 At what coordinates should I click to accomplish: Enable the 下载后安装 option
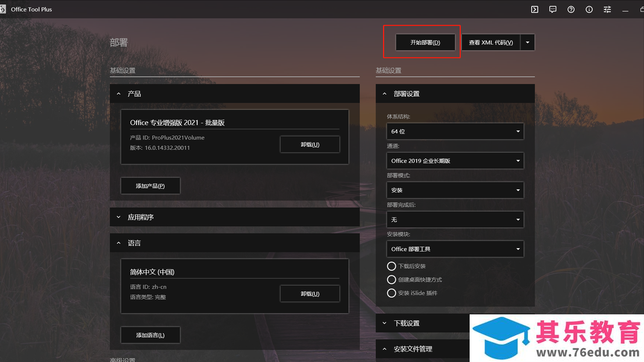(391, 266)
